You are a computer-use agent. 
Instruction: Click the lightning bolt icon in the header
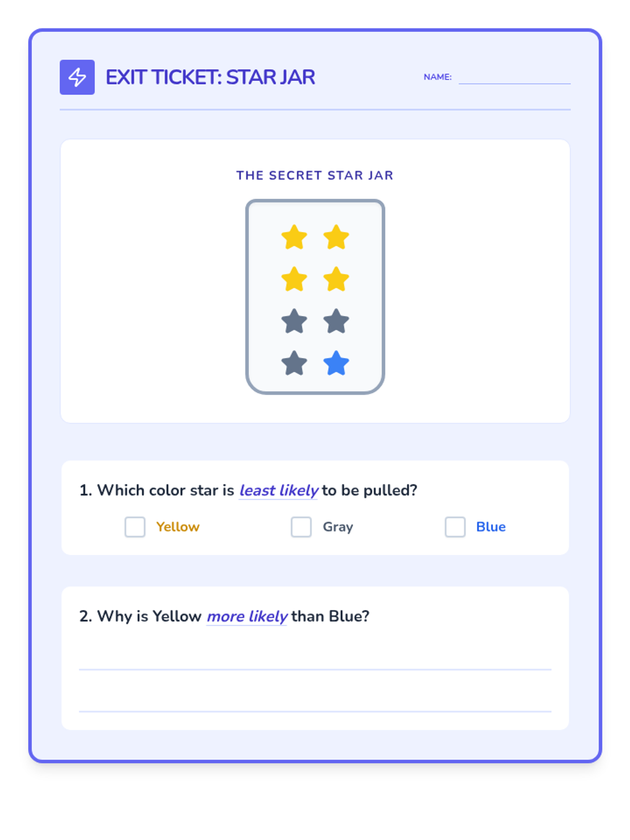tap(77, 77)
